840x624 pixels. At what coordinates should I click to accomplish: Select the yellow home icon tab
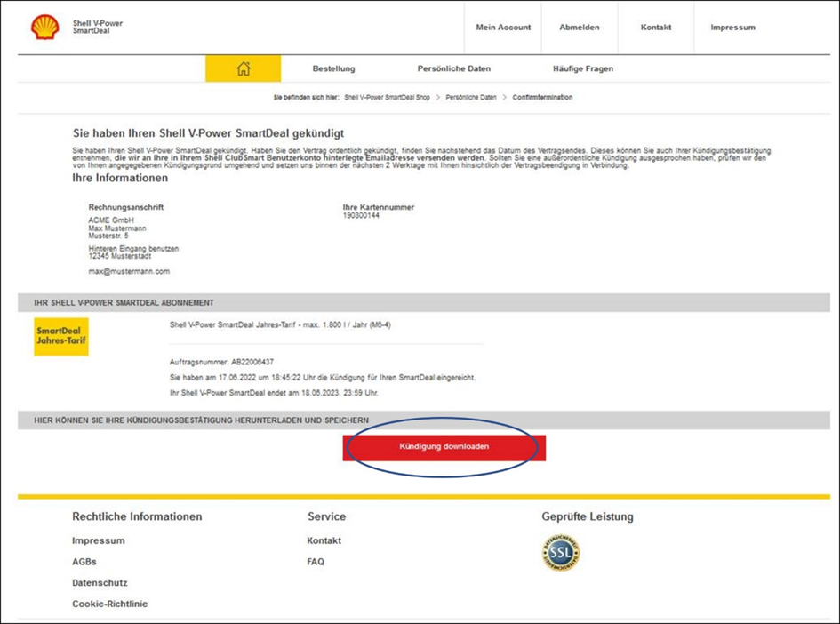[x=243, y=68]
